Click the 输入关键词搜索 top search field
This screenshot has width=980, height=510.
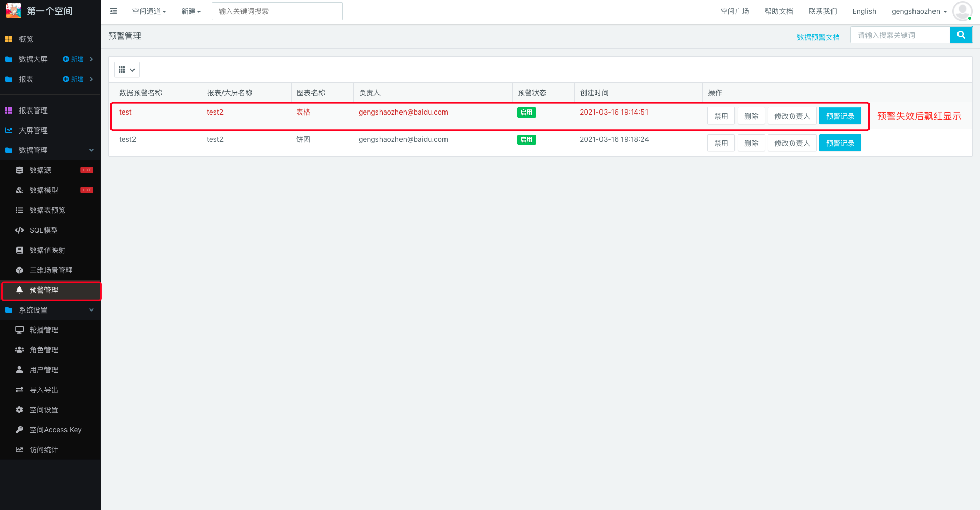point(277,11)
